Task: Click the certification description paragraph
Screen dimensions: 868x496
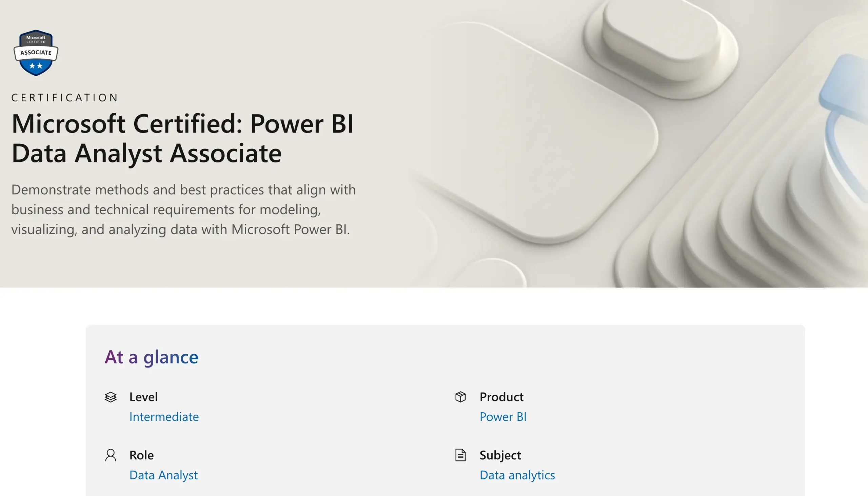Action: pos(183,209)
